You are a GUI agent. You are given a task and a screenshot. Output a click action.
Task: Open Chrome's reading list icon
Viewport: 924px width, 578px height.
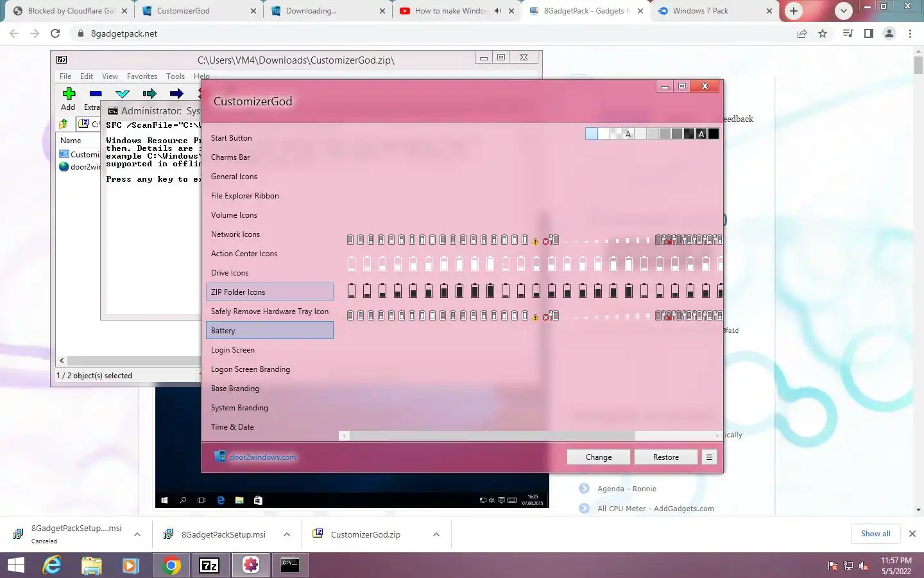pos(848,33)
